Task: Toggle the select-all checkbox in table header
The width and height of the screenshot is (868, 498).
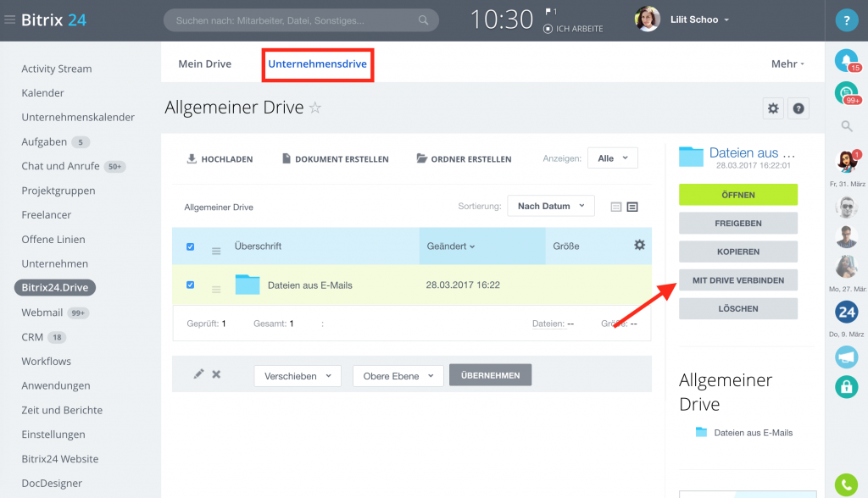Action: pyautogui.click(x=191, y=246)
